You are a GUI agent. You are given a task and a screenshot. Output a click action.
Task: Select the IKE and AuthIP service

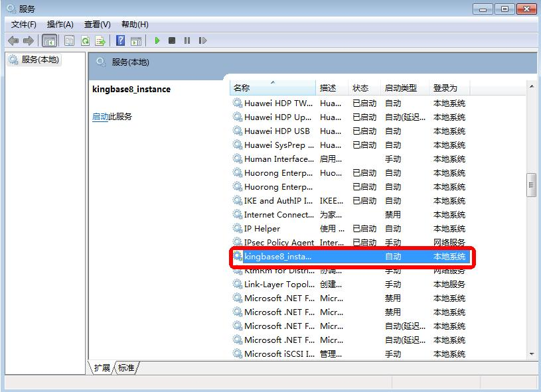pos(350,201)
